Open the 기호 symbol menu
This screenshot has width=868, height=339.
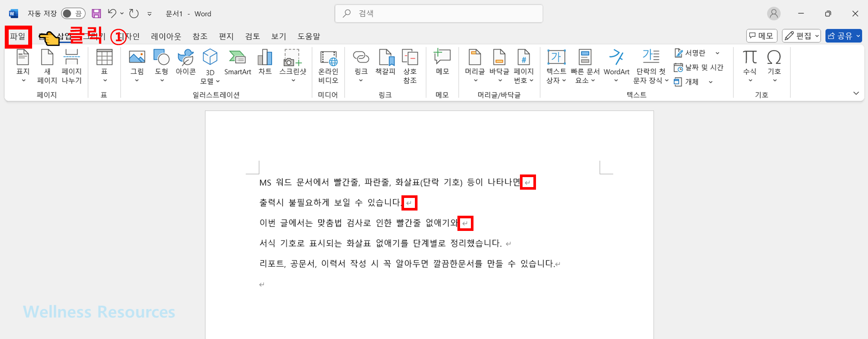coord(774,66)
